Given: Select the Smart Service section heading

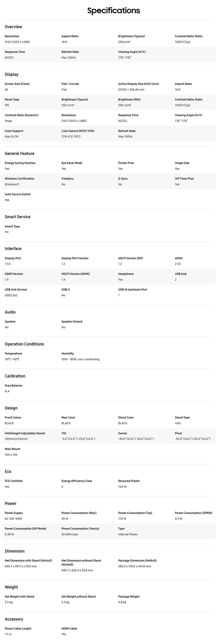Looking at the screenshot, I should pos(18,217).
